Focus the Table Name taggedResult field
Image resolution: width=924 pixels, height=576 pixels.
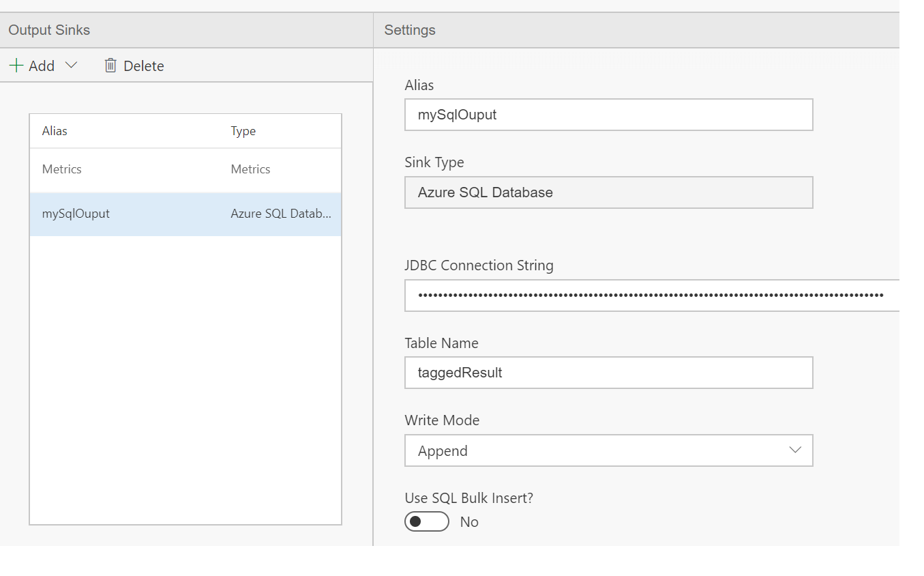608,373
